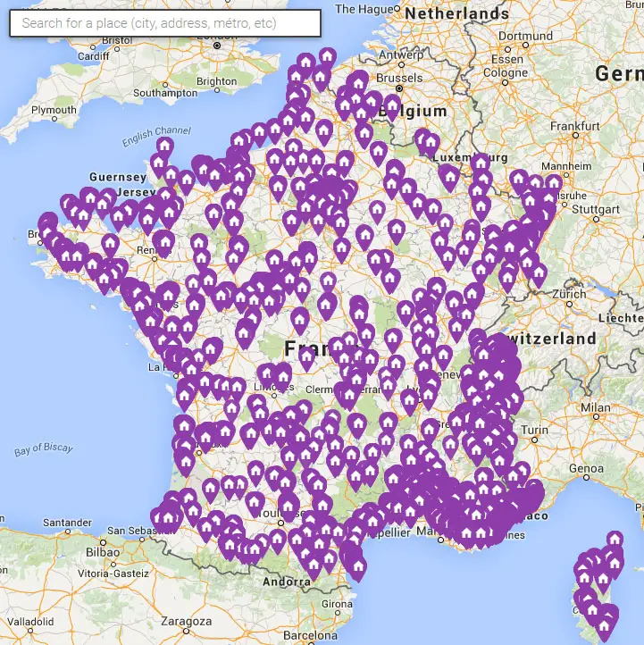Select the house pin in the English Channel north of Guernsey
Viewport: 644px width, 645px height.
coord(165,148)
